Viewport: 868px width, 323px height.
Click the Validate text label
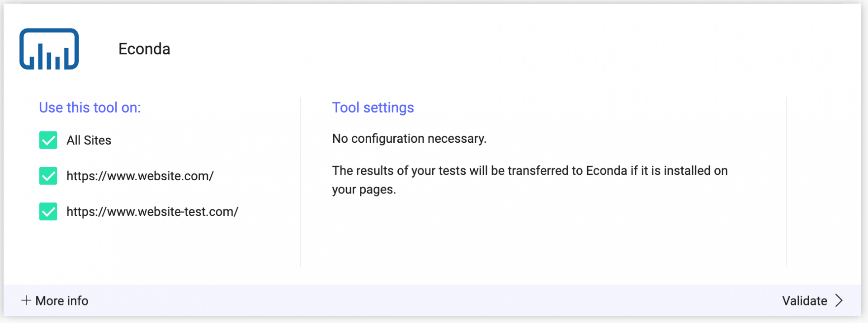pyautogui.click(x=805, y=300)
